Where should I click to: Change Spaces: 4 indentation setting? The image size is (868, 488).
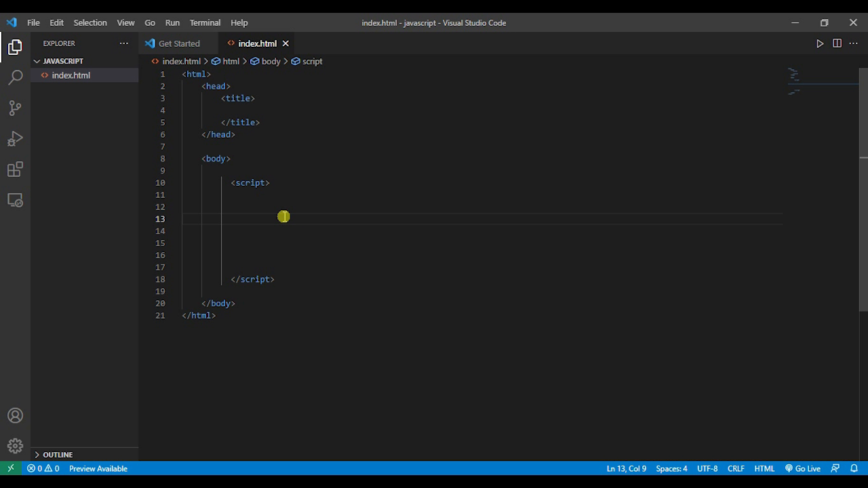pos(671,468)
